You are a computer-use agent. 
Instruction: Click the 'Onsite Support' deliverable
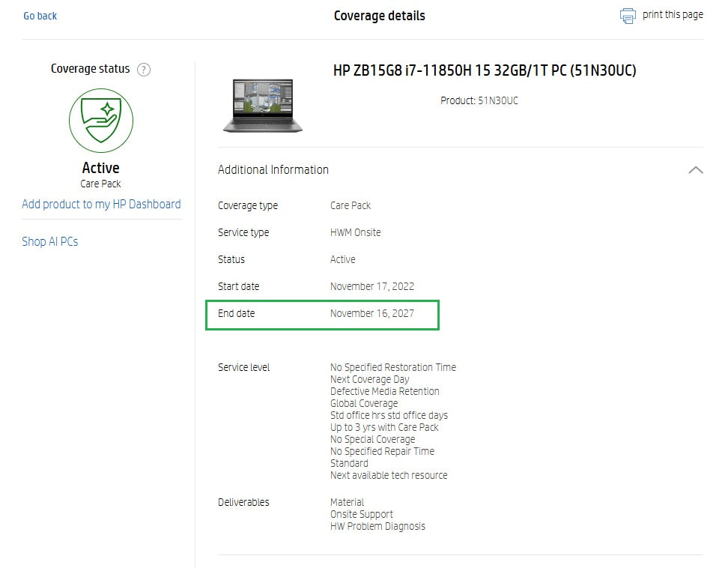pos(362,515)
